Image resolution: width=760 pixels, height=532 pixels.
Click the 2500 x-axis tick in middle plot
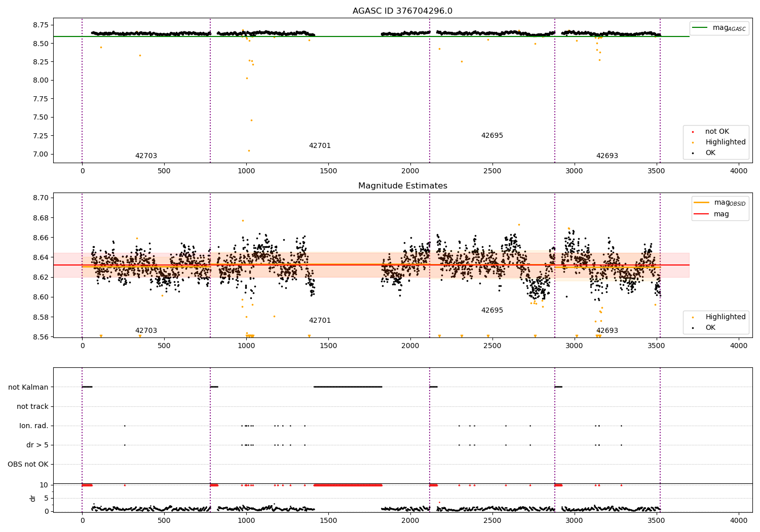pos(492,346)
